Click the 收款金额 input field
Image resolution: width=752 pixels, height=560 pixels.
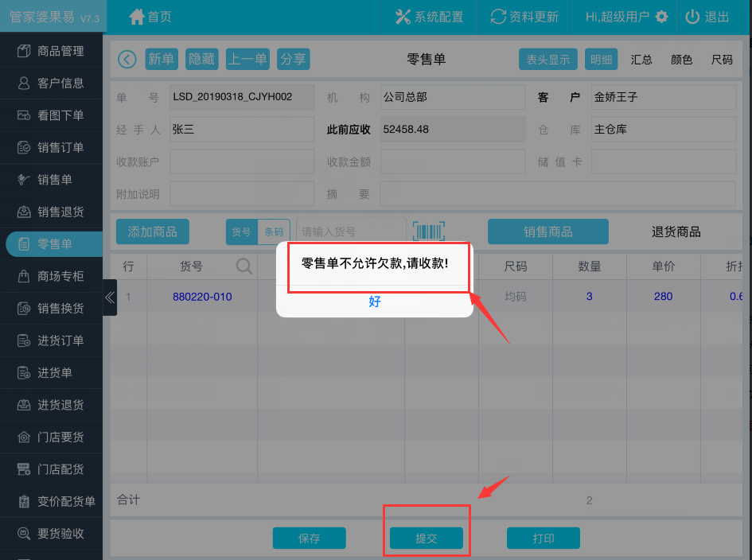click(452, 161)
